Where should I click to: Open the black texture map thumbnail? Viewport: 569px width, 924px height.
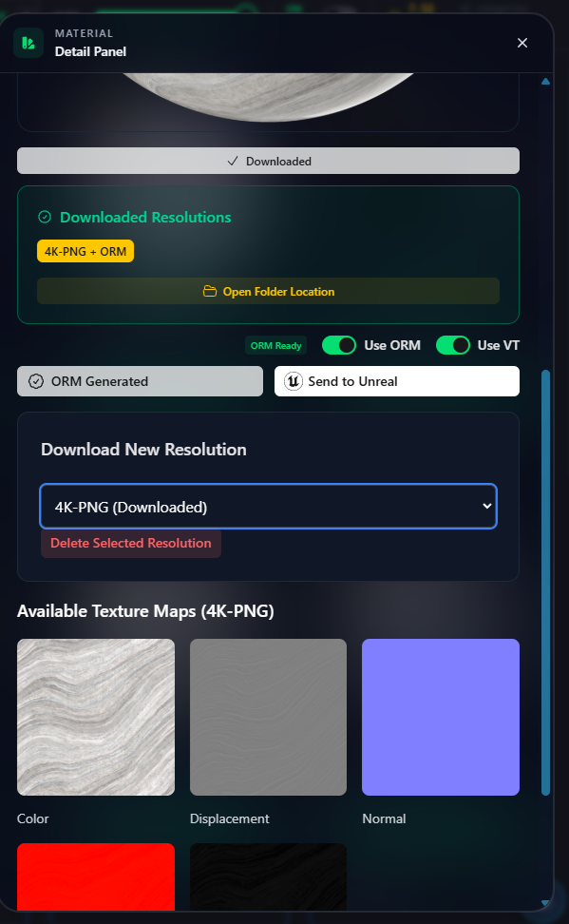(268, 876)
